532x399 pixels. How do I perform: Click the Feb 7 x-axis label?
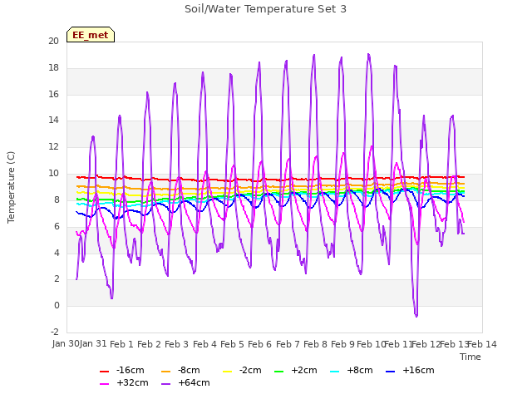coord(288,344)
